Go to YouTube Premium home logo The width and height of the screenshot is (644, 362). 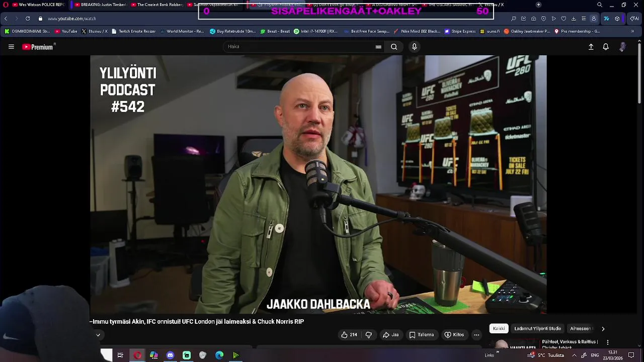38,47
